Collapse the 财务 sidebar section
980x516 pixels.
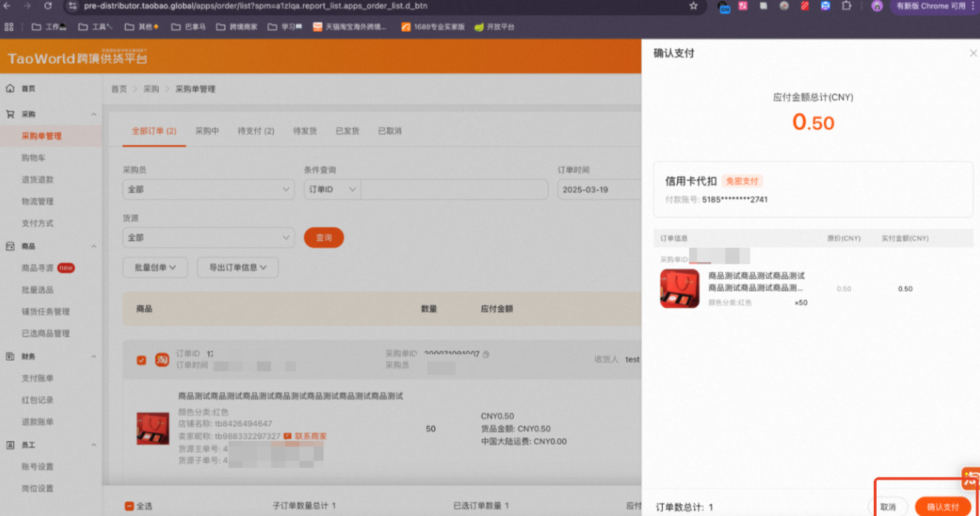pos(94,356)
